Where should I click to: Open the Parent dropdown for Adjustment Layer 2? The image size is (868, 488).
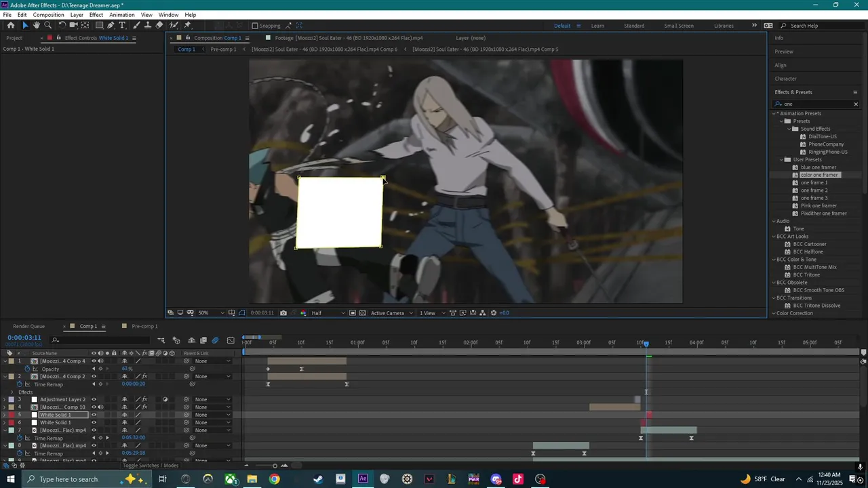(212, 400)
